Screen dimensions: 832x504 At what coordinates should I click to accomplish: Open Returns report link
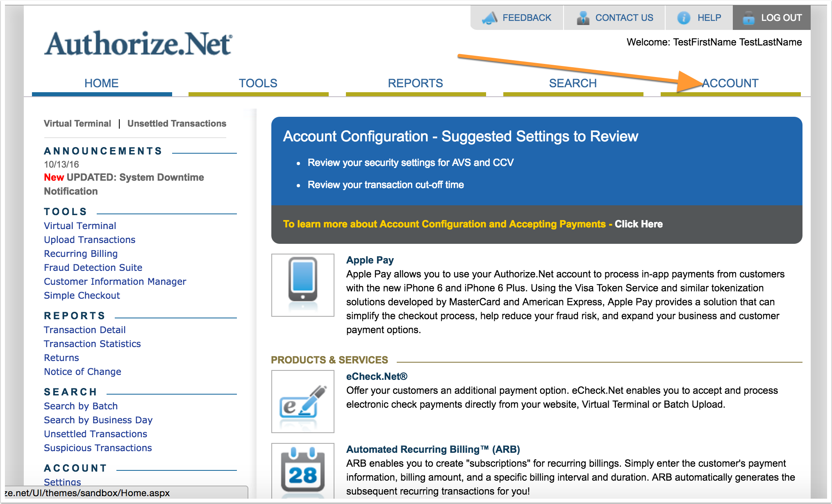point(61,358)
